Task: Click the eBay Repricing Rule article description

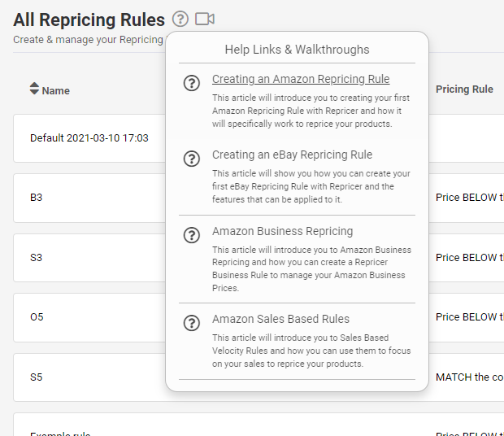Action: click(311, 186)
